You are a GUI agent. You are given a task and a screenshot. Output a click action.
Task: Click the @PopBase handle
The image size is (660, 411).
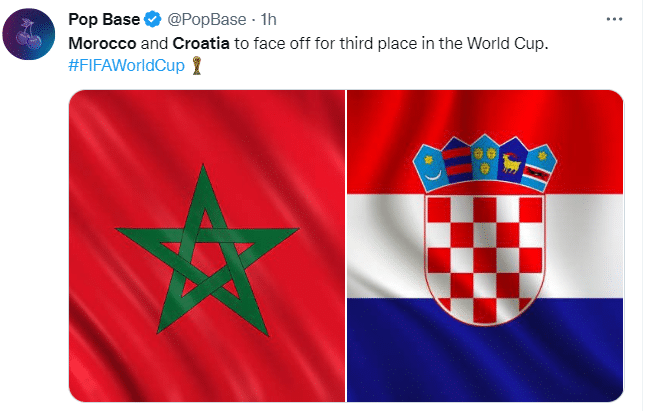coord(198,19)
